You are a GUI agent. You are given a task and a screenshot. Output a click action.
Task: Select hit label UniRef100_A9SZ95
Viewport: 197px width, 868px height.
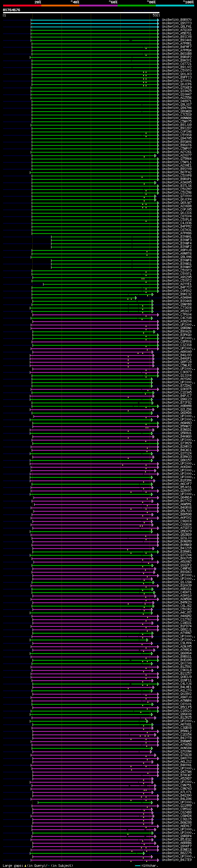tap(177, 277)
